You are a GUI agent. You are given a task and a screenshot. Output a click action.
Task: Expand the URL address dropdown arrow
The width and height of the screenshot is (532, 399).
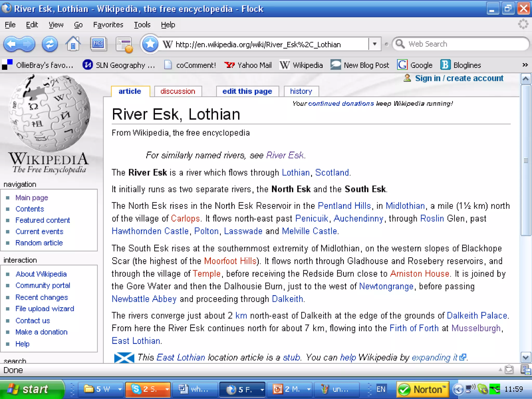pos(375,44)
